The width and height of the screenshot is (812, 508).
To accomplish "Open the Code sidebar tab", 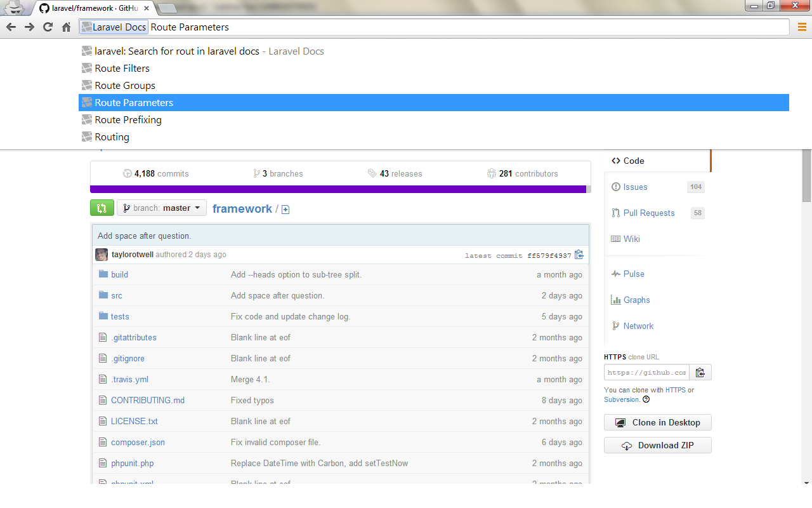I will point(657,161).
